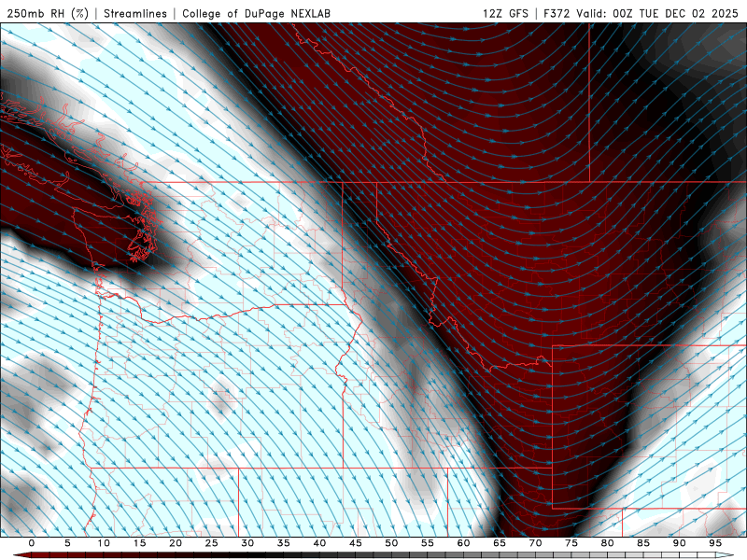Click the '55' value on color scale
Screen dimensions: 747x560
click(x=428, y=543)
